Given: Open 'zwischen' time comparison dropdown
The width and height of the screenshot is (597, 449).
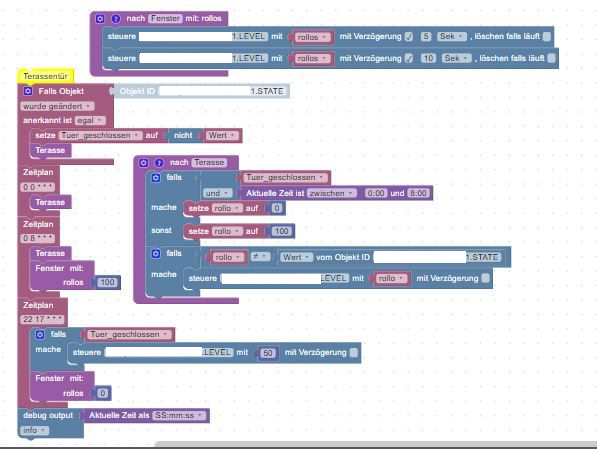Looking at the screenshot, I should [332, 193].
